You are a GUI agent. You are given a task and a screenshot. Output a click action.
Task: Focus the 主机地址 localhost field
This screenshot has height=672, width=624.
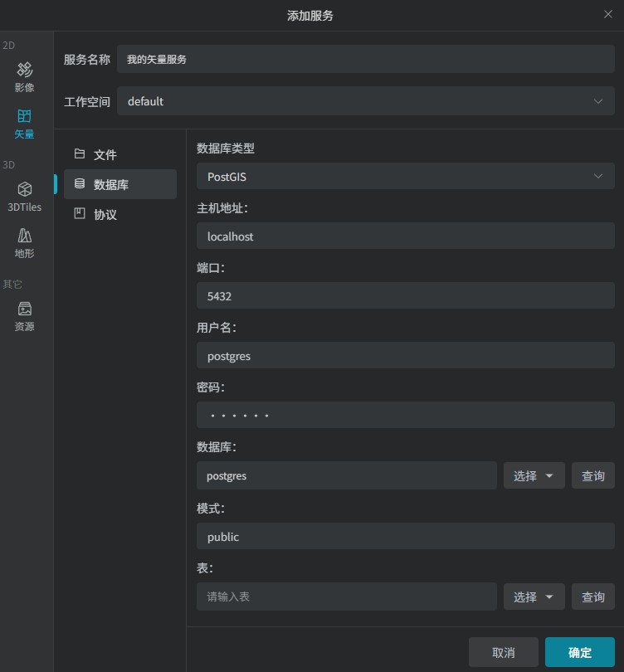click(405, 236)
